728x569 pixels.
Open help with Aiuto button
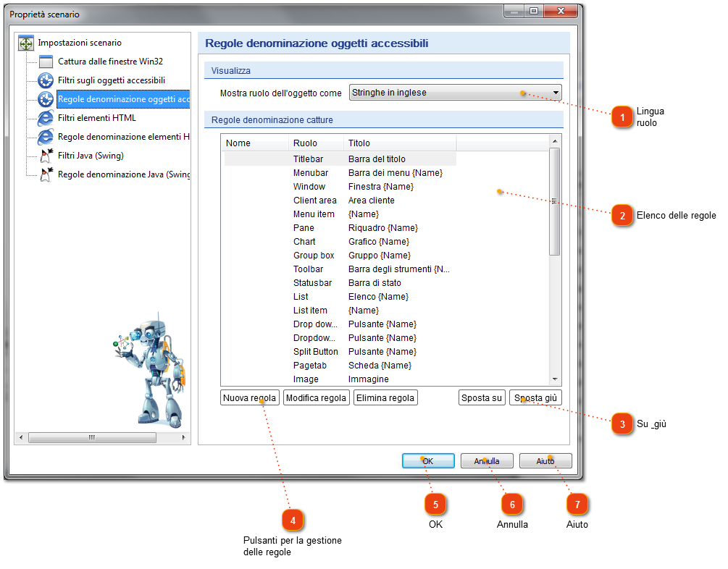(545, 461)
